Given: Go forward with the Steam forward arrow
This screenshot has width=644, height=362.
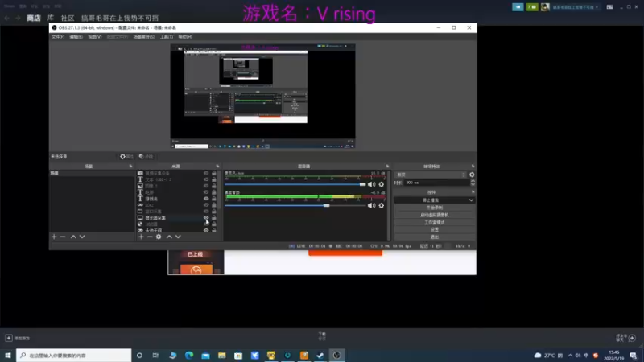Looking at the screenshot, I should pos(18,18).
